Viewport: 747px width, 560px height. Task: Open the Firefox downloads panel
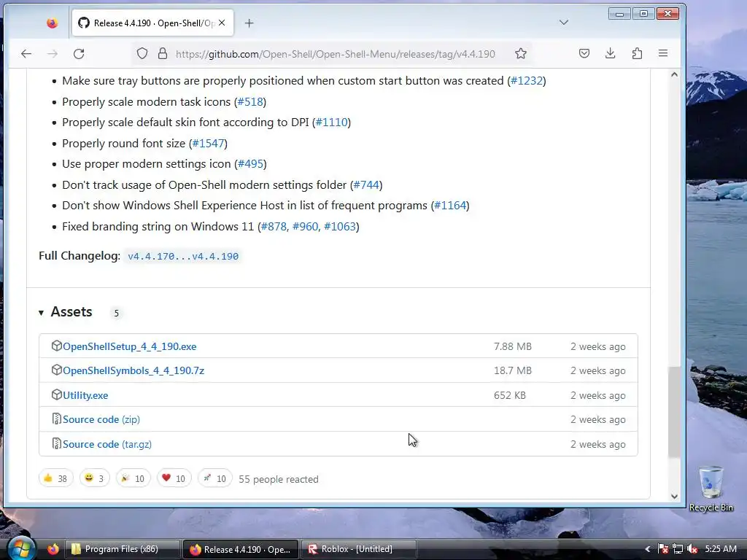611,53
